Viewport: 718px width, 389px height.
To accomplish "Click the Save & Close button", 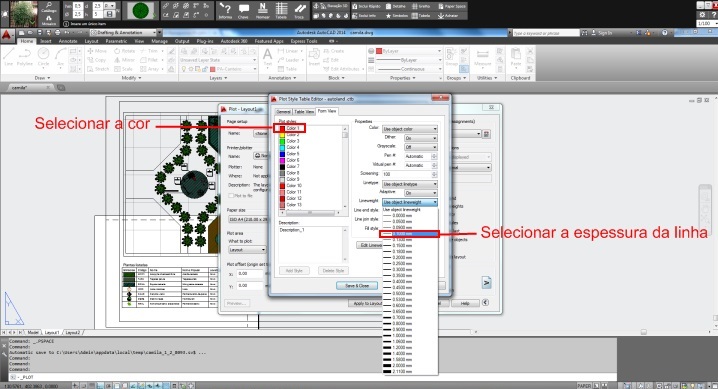I will [357, 286].
